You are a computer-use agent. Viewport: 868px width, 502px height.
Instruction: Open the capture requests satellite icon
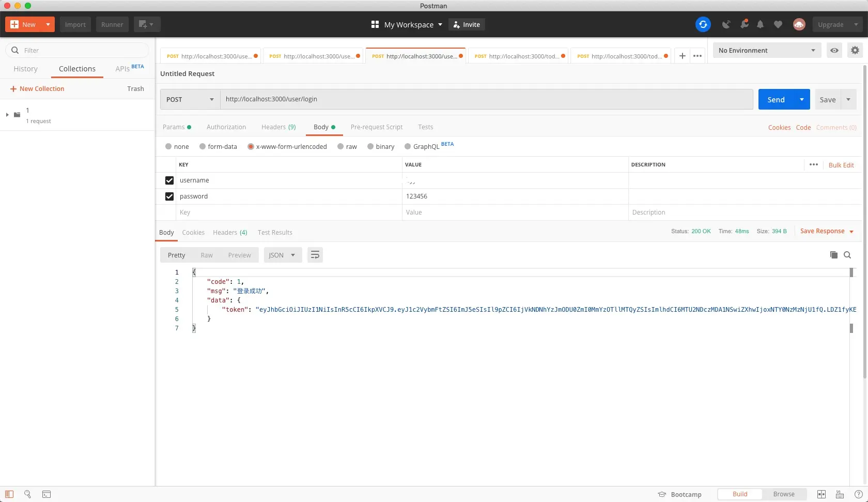pos(726,24)
